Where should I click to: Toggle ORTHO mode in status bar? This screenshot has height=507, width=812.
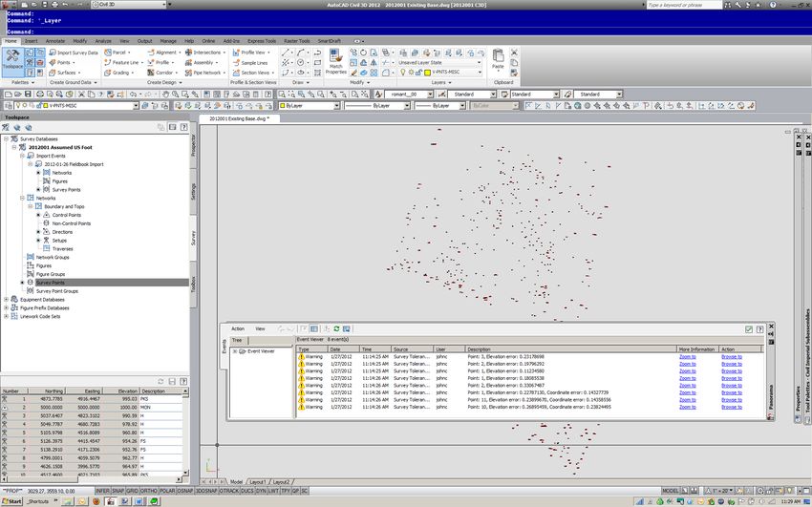(x=149, y=491)
